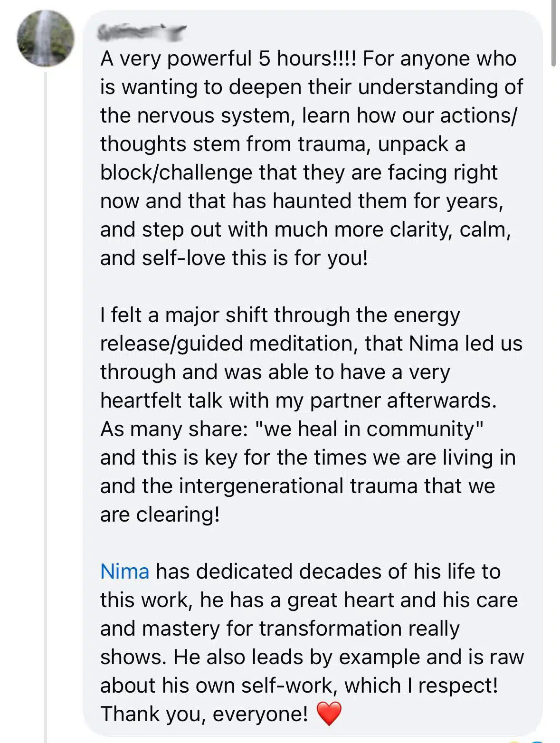Click the quoted text "we heal in community"
Viewport: 560px width, 743px height.
coord(369,429)
